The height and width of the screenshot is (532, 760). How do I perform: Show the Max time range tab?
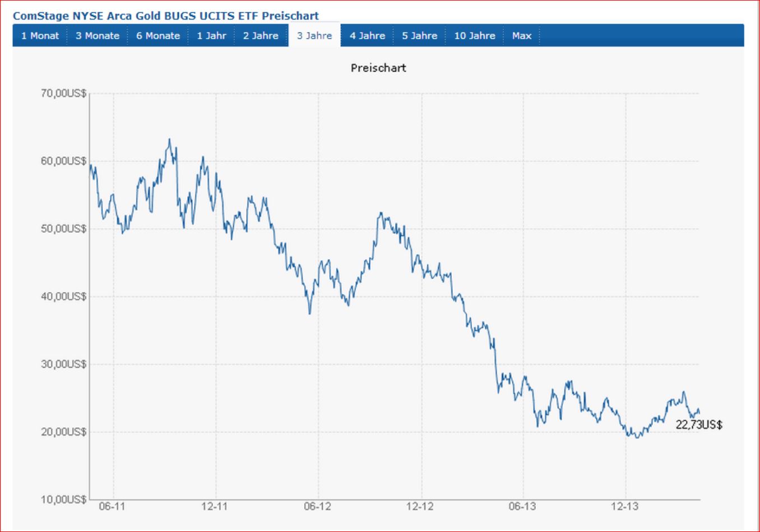522,35
